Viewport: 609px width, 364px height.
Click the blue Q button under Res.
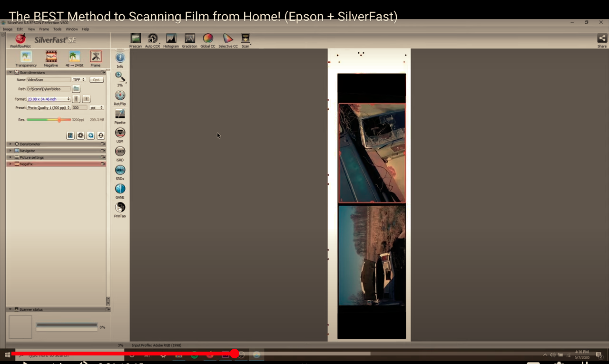pyautogui.click(x=90, y=135)
